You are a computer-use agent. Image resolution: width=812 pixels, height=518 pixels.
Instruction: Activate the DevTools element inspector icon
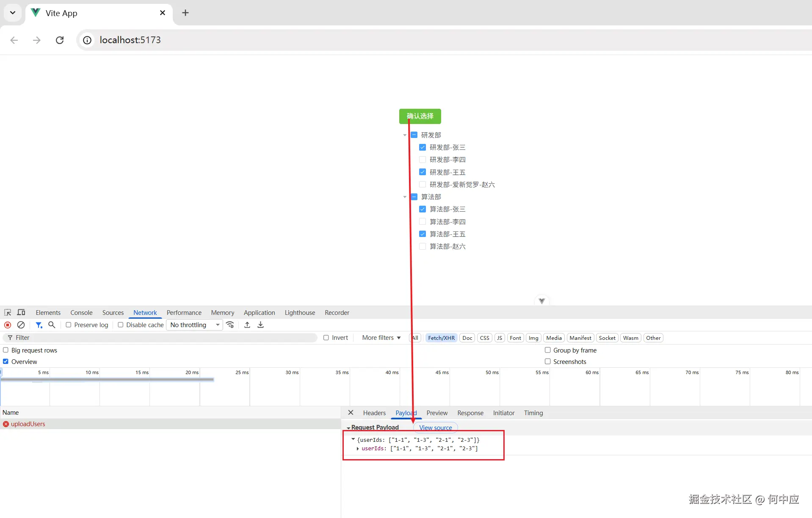[8, 313]
